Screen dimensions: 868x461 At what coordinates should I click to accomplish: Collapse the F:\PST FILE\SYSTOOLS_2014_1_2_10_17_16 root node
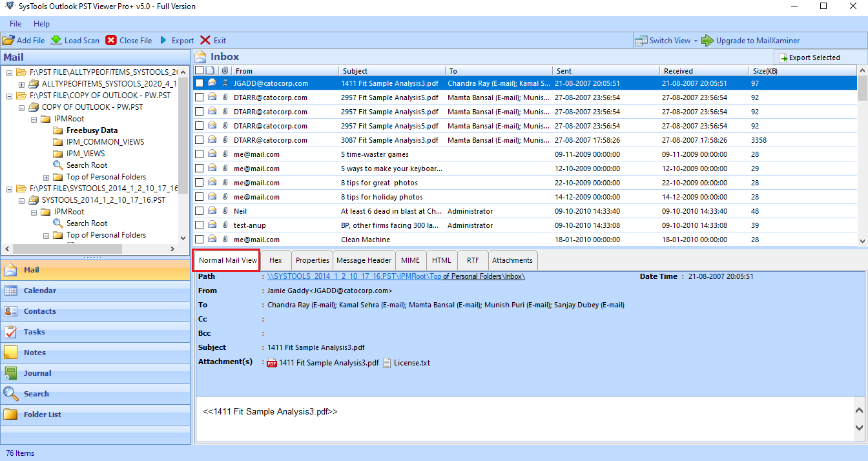coord(9,189)
